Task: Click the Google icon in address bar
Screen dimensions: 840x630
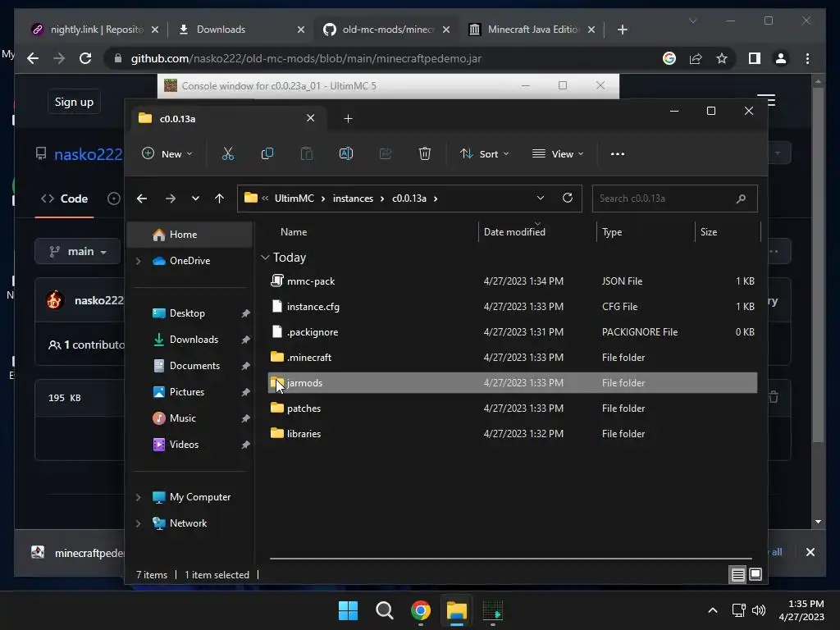Action: coord(669,58)
